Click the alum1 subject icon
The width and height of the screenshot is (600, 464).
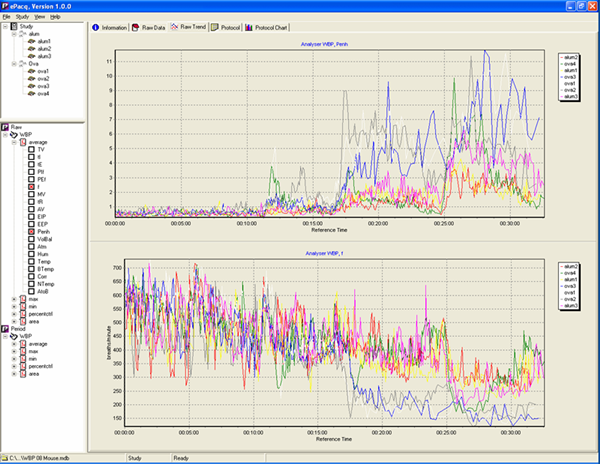click(x=33, y=41)
